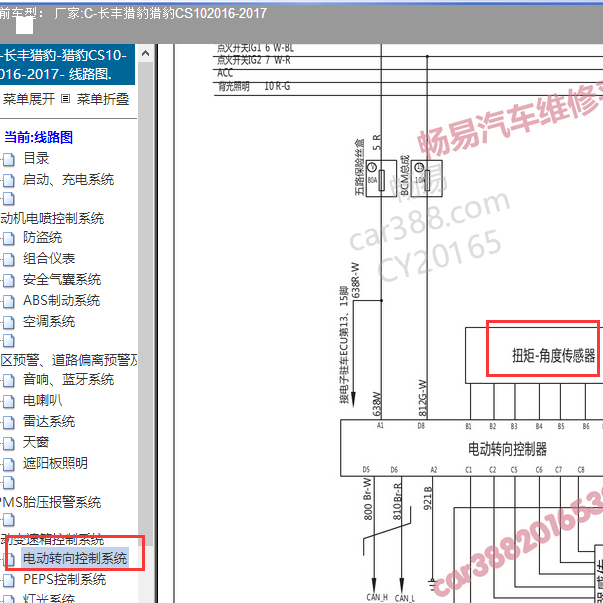The image size is (603, 603).
Task: Click the 电动转向控制器 label in diagram
Action: tap(507, 449)
